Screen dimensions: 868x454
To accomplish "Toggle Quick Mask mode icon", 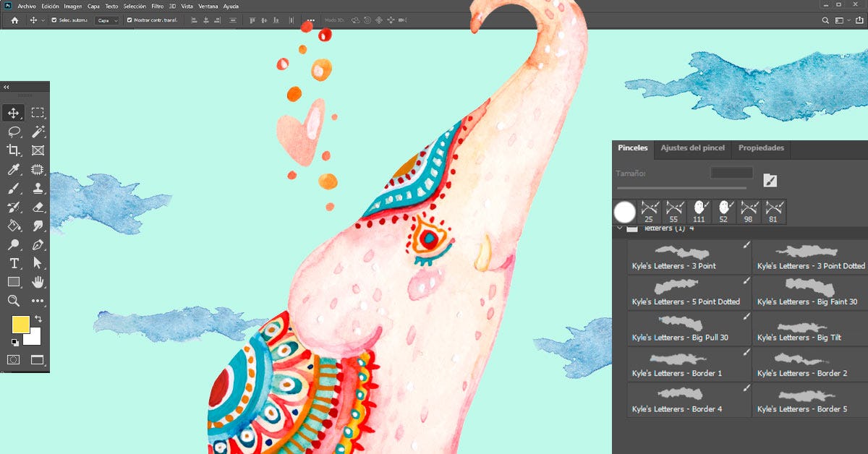I will pos(14,359).
